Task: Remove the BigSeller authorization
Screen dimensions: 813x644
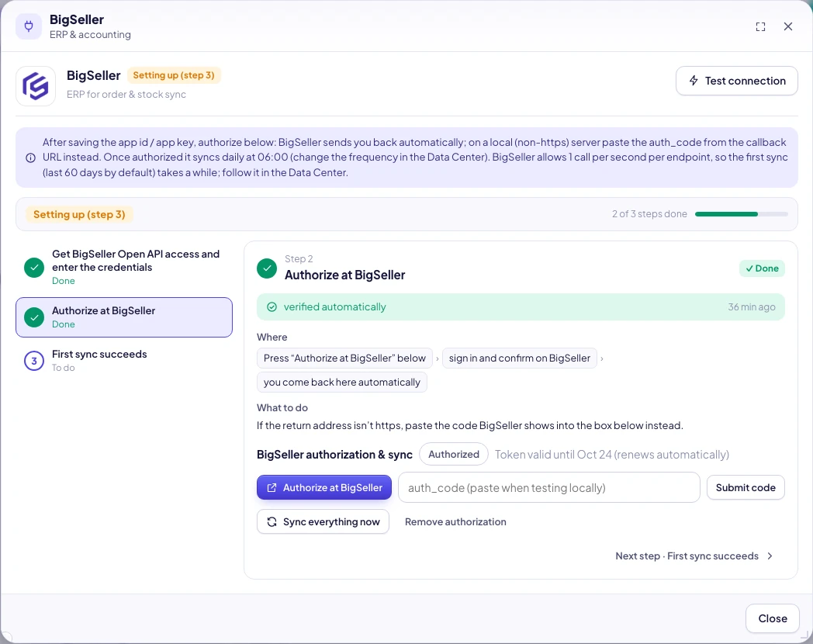Action: click(x=455, y=521)
